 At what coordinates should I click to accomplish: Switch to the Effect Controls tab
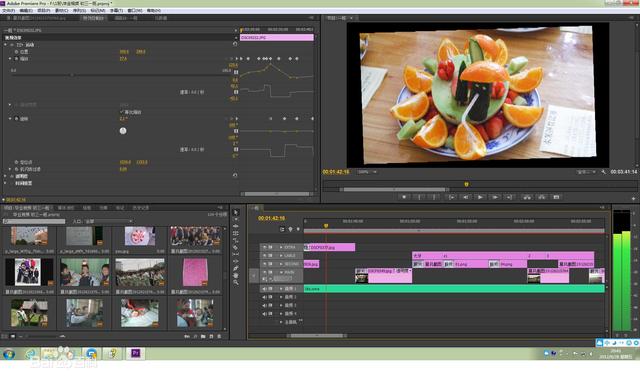click(93, 18)
